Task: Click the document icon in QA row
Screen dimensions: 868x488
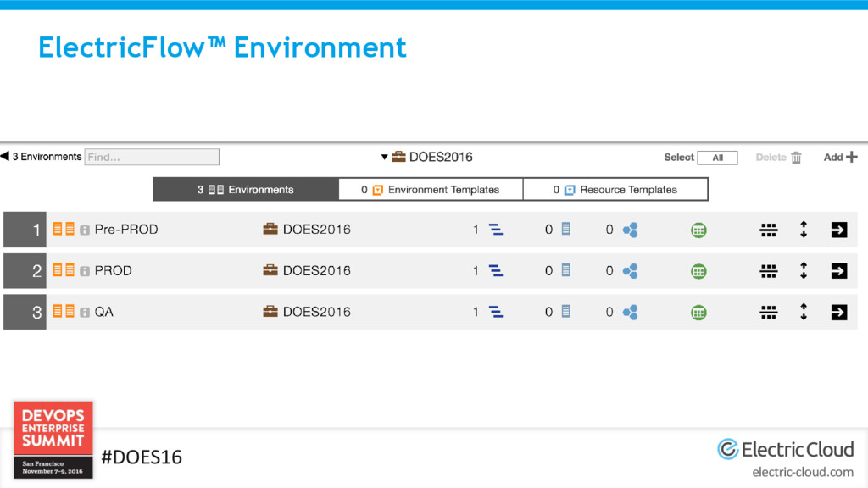Action: pyautogui.click(x=565, y=311)
